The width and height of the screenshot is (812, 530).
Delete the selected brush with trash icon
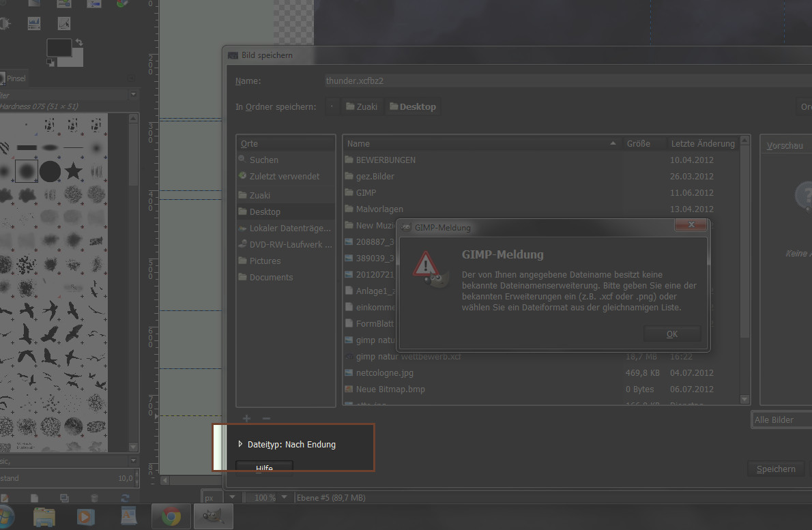[x=94, y=498]
